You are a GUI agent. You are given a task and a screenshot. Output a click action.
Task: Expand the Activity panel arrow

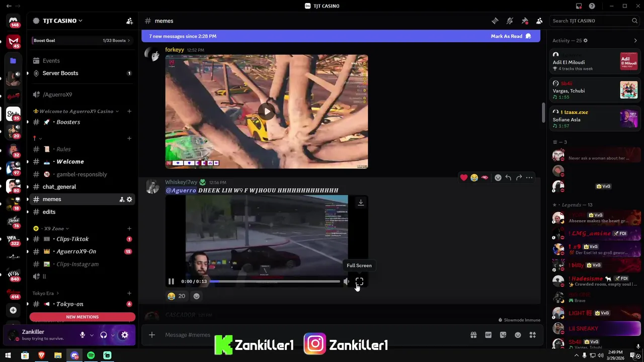(x=635, y=41)
